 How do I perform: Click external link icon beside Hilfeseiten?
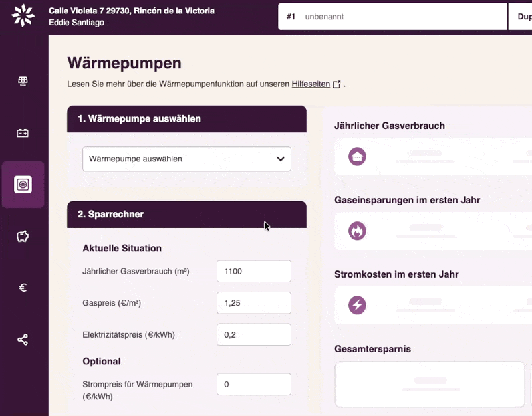click(x=336, y=84)
